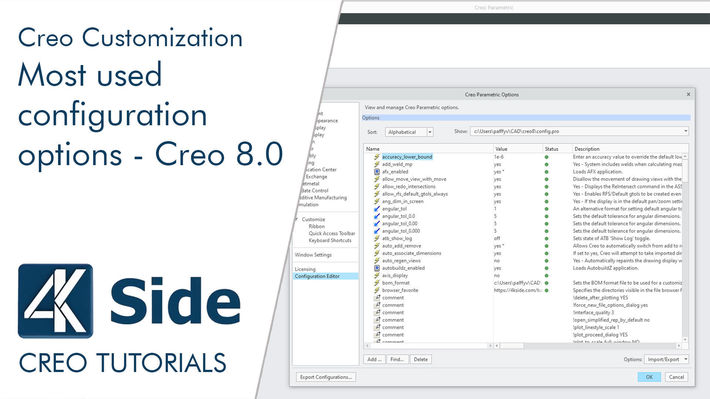Click the lightning icon next to axis_display
This screenshot has width=710, height=399.
[x=376, y=275]
